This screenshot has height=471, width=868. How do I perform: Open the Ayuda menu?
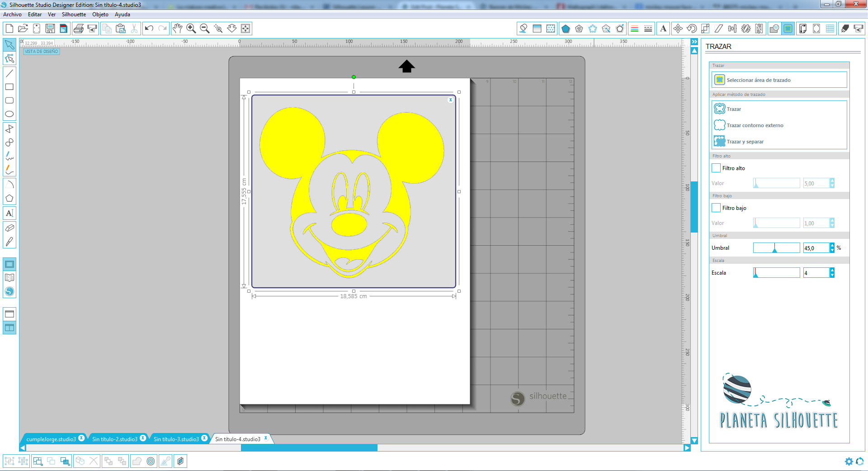click(123, 14)
